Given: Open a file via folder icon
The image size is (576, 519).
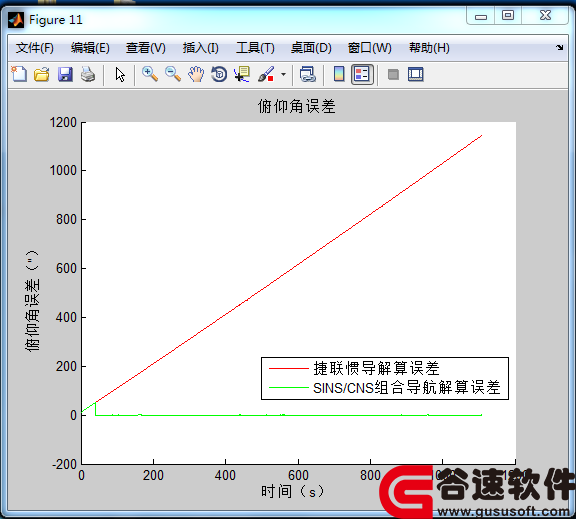Looking at the screenshot, I should [42, 74].
